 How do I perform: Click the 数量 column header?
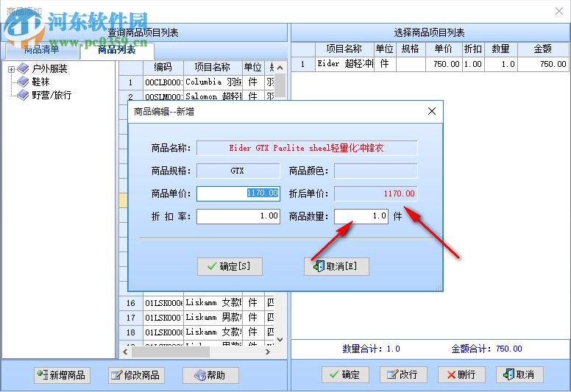point(500,49)
